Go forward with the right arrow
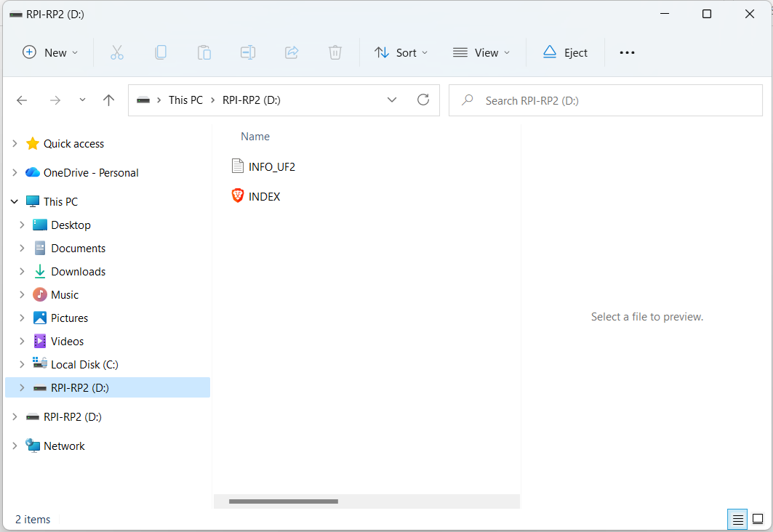Viewport: 773px width, 532px height. coord(55,100)
